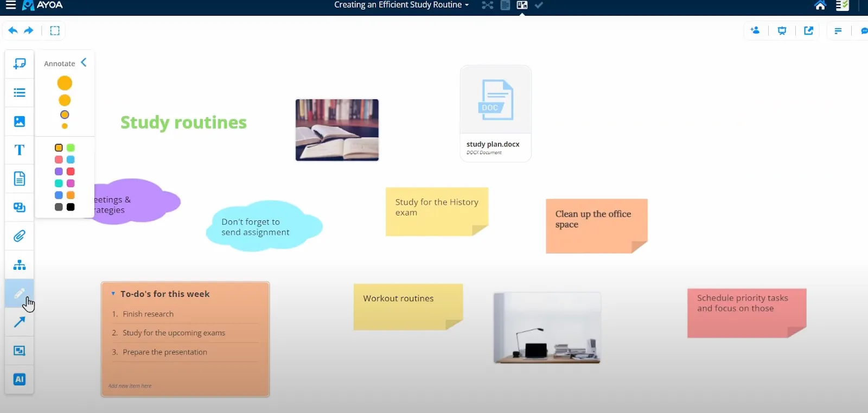Pick the green annotation color swatch

[71, 148]
